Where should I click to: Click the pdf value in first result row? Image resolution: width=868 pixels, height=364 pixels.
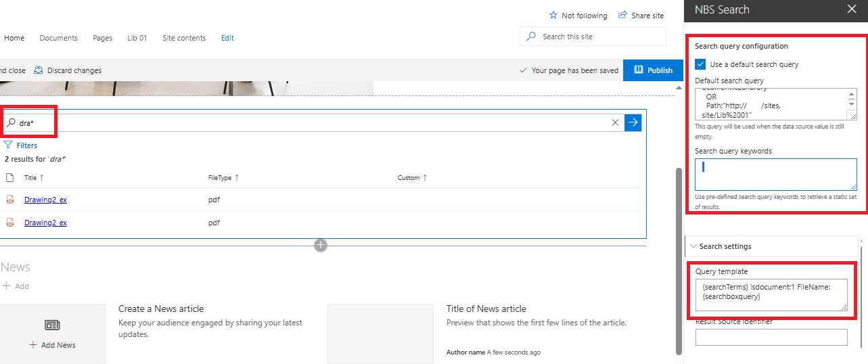[x=214, y=200]
